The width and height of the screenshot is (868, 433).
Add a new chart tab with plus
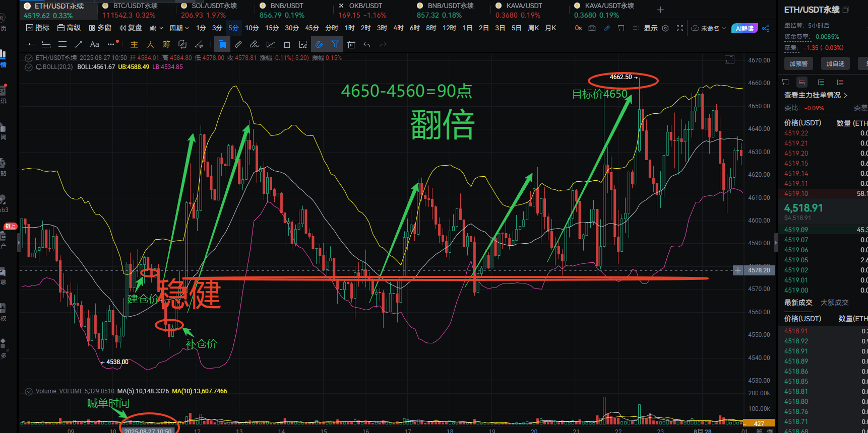tap(660, 10)
